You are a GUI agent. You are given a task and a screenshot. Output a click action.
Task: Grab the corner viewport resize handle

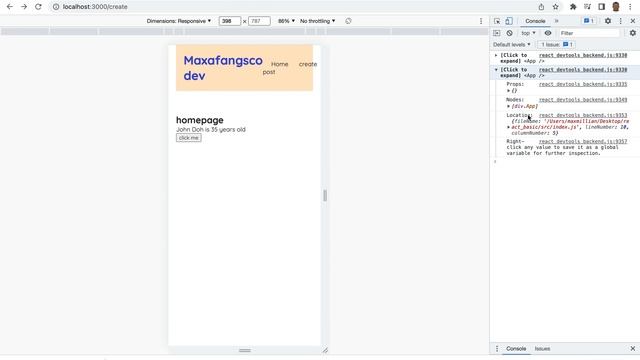tap(325, 350)
